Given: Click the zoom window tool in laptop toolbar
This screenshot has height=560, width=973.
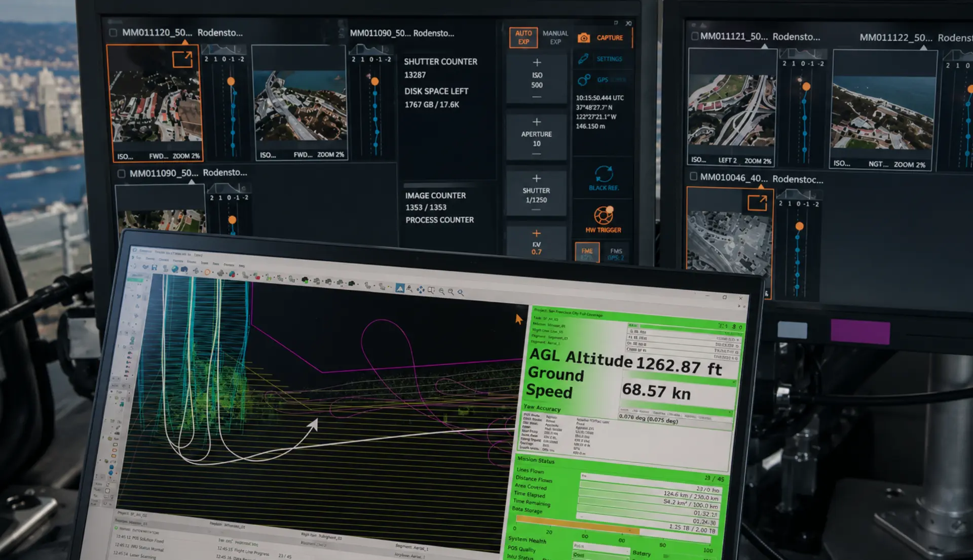Looking at the screenshot, I should [431, 290].
